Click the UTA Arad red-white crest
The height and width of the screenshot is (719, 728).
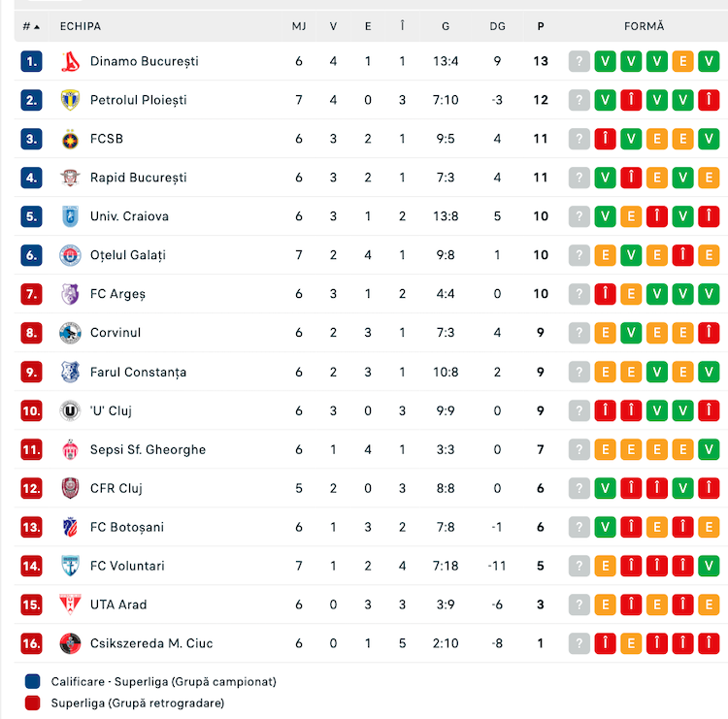[x=70, y=605]
